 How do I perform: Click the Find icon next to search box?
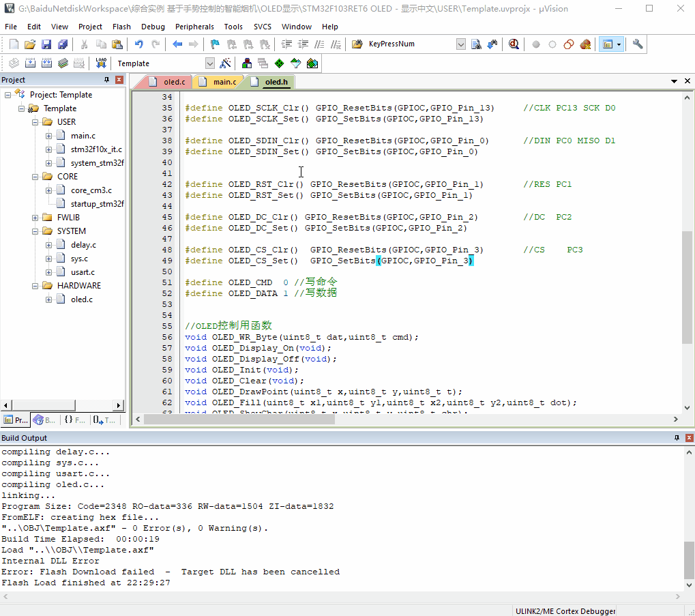(x=476, y=44)
